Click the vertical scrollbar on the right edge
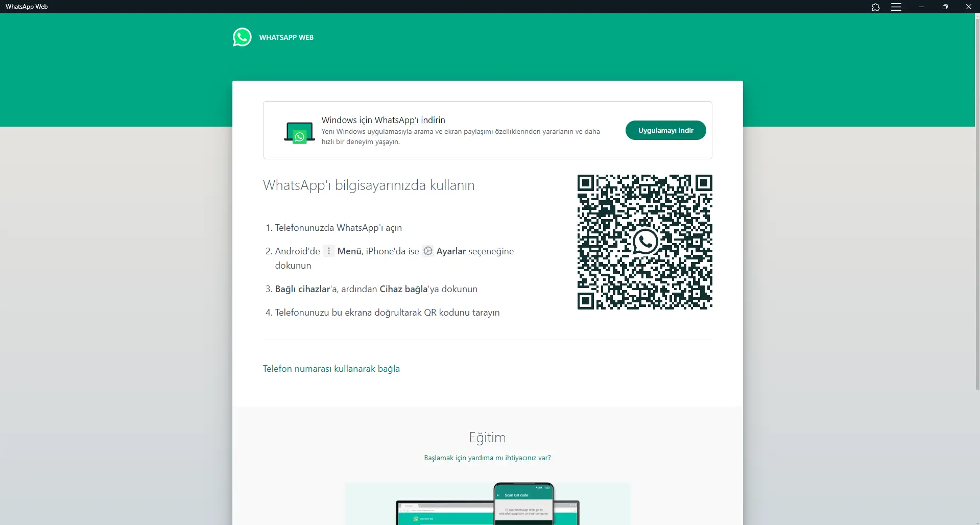 (977, 204)
